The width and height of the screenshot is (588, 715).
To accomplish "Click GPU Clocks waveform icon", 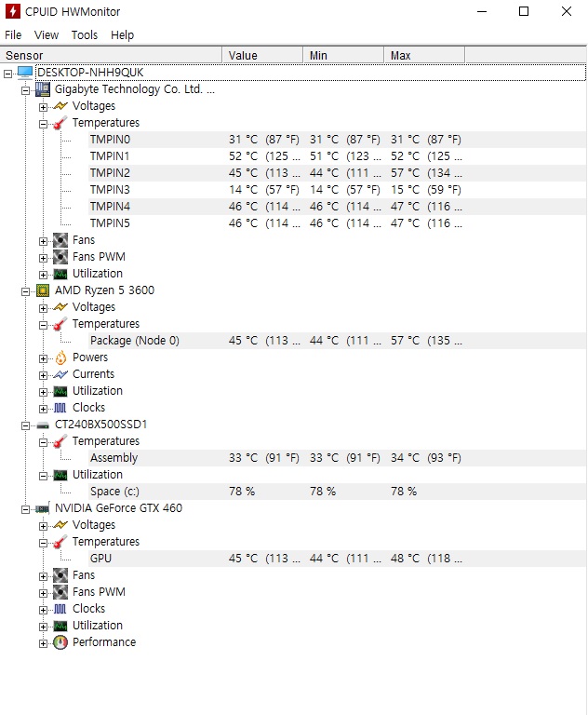I will coord(60,609).
